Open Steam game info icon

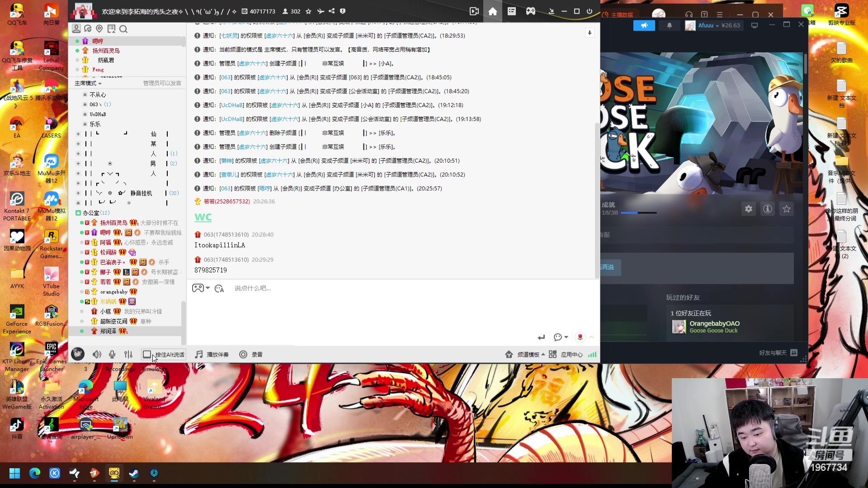(768, 209)
